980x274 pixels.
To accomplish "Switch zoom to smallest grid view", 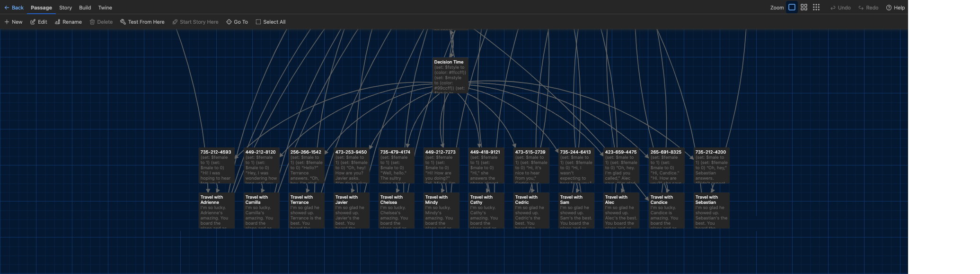I will point(816,8).
